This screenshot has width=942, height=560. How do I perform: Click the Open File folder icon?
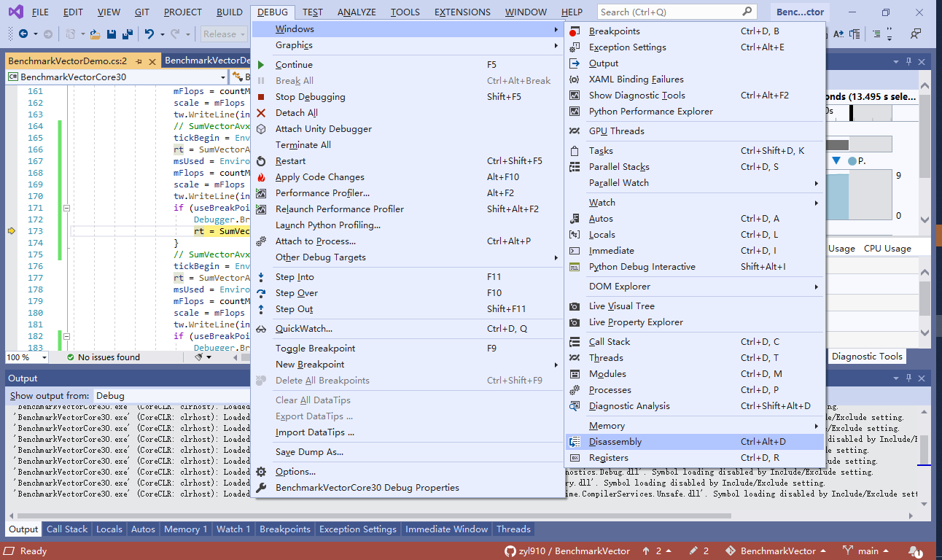95,34
